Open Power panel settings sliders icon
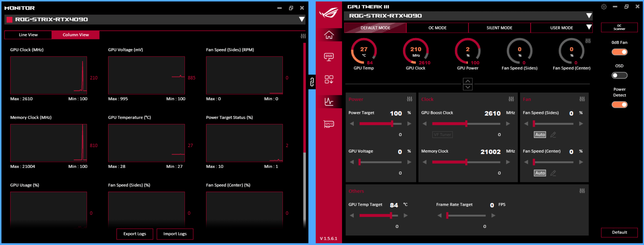 click(x=410, y=99)
